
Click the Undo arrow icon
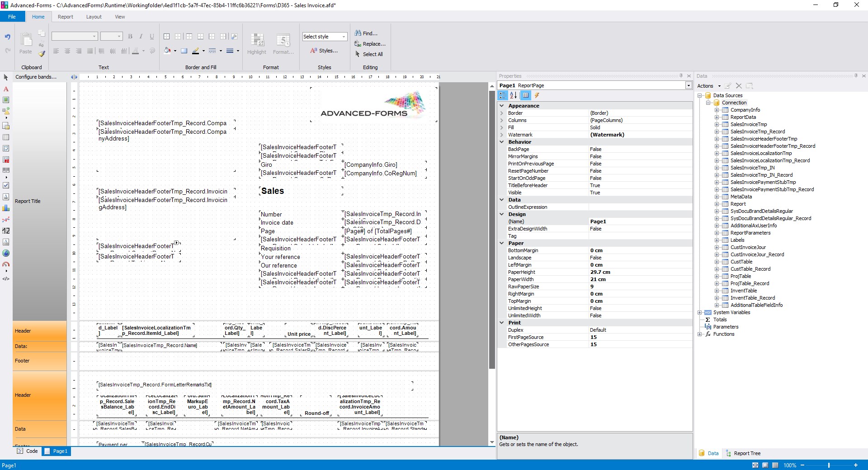coord(7,37)
